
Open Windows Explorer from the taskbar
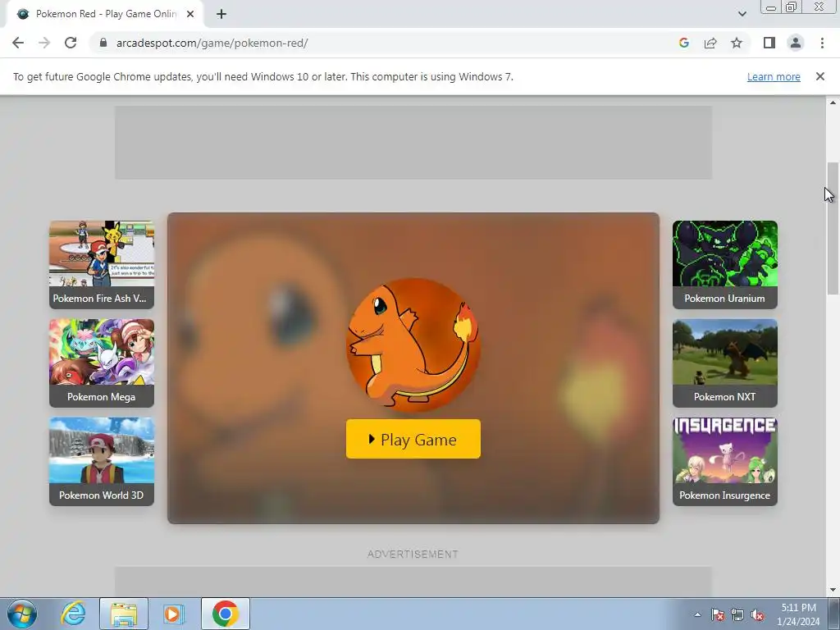tap(124, 614)
